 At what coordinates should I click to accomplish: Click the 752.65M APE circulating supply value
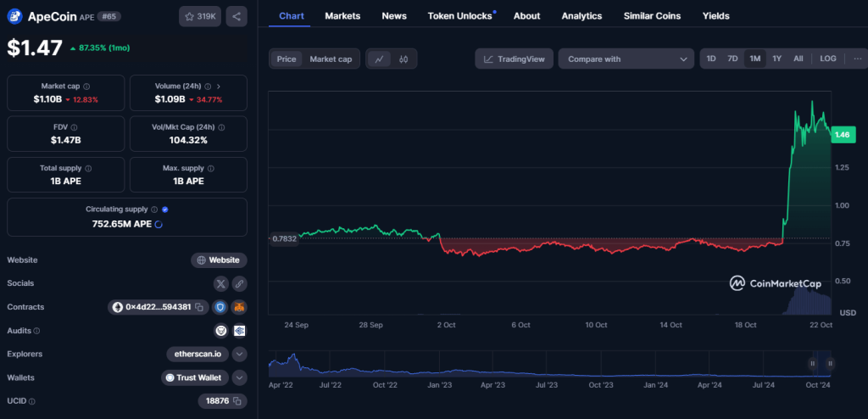pos(122,224)
